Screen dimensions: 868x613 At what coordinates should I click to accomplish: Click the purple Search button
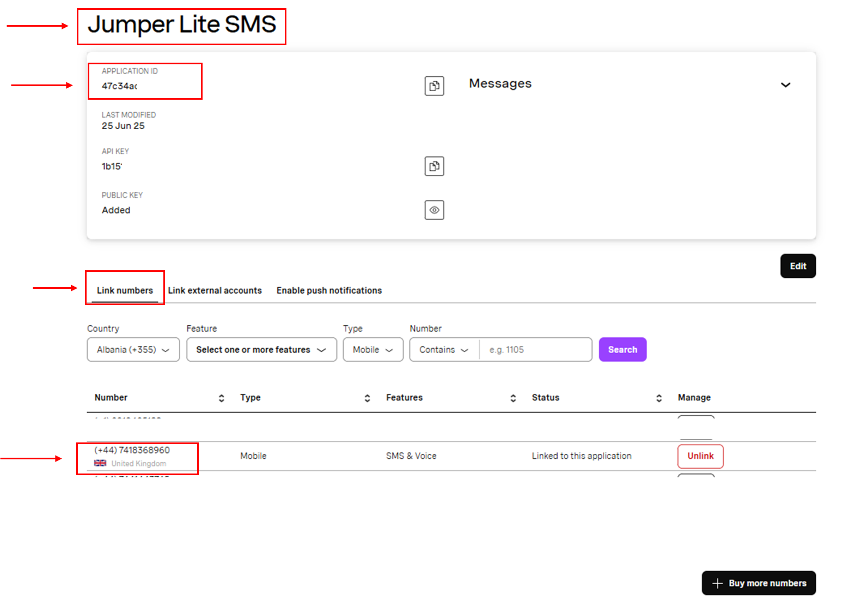(622, 349)
